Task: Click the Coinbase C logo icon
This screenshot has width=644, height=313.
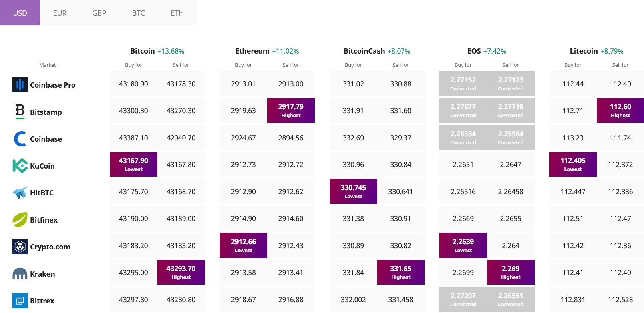Action: tap(20, 139)
